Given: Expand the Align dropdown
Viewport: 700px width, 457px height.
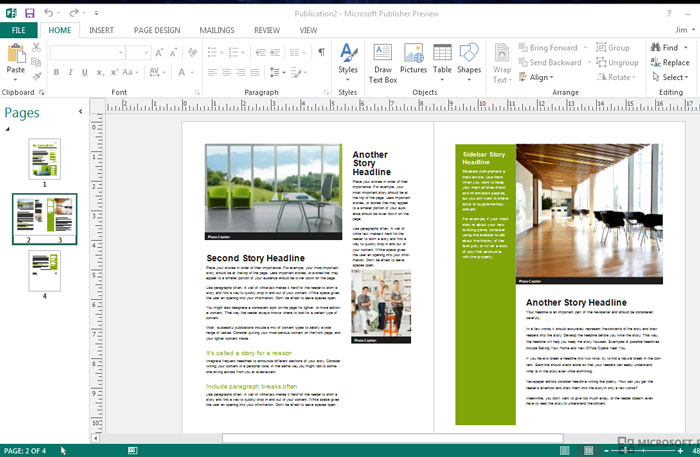Looking at the screenshot, I should [541, 77].
